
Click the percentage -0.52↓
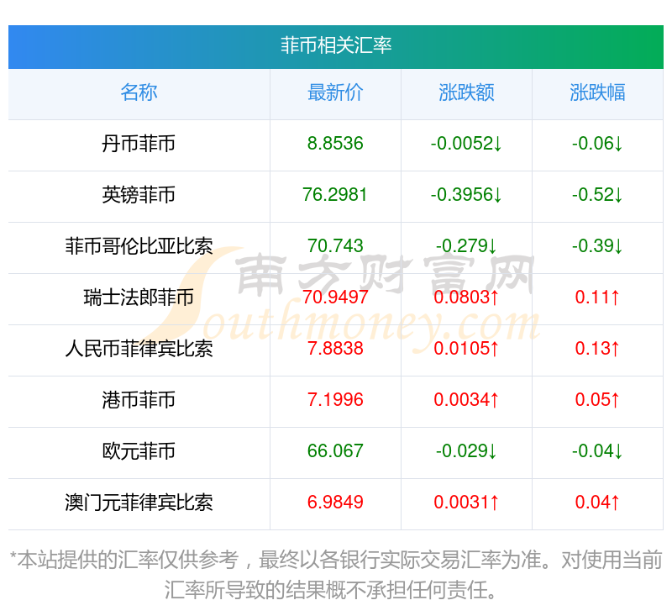click(x=597, y=195)
